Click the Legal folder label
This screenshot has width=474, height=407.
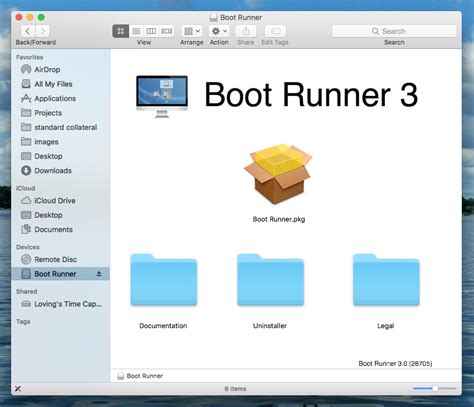click(386, 326)
